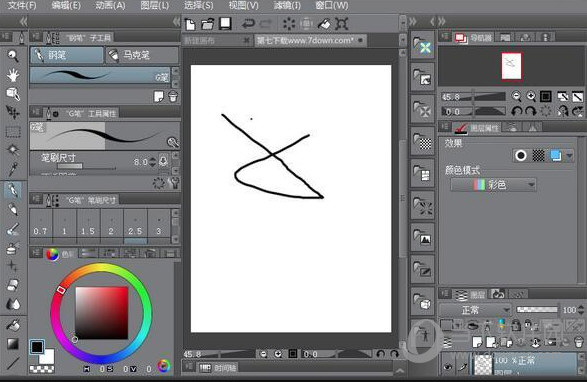
Task: Click the black foreground color swatch
Action: point(37,347)
